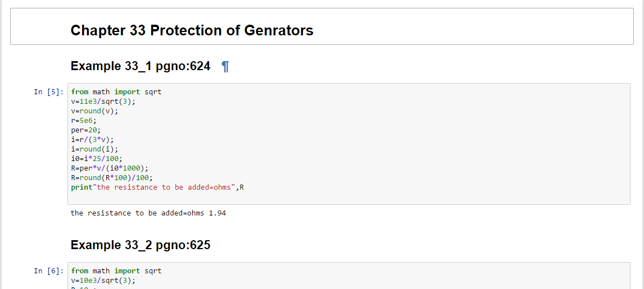Select the Example 33_2 pgno:625 heading
Viewport: 644px width, 289px height.
point(140,245)
